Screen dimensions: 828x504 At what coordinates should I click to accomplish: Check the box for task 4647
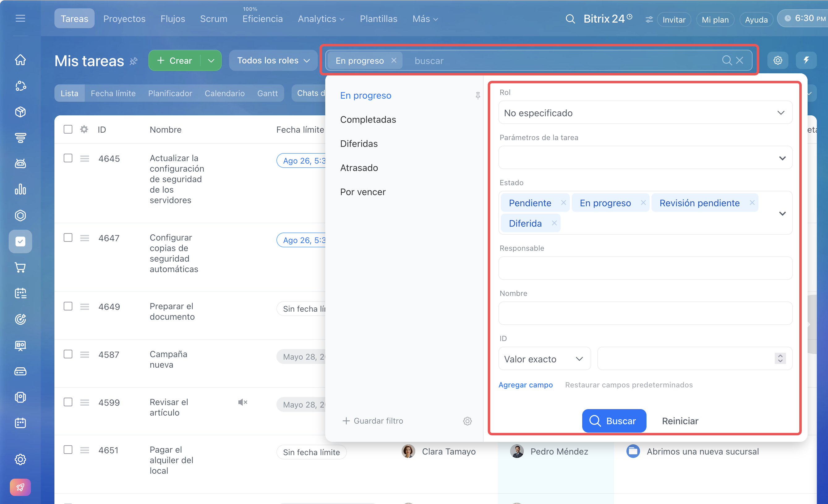68,237
